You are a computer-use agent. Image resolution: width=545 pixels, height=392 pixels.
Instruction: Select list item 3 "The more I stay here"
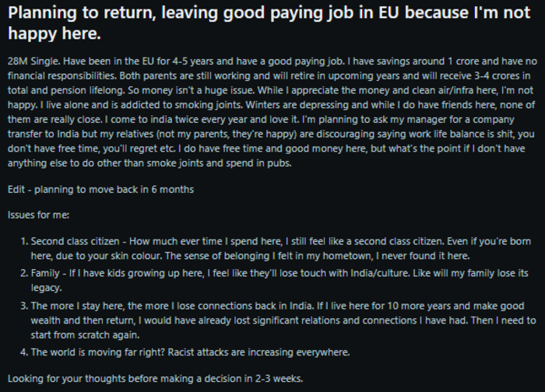click(x=278, y=320)
